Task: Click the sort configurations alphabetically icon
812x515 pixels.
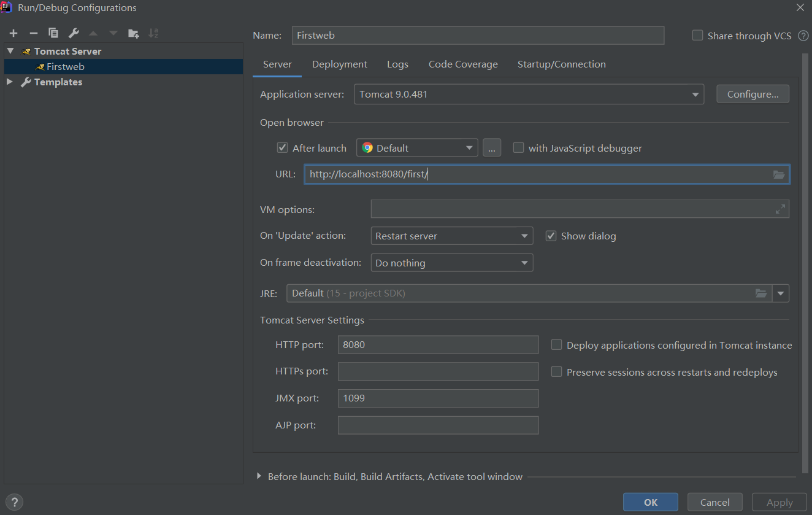Action: point(153,33)
